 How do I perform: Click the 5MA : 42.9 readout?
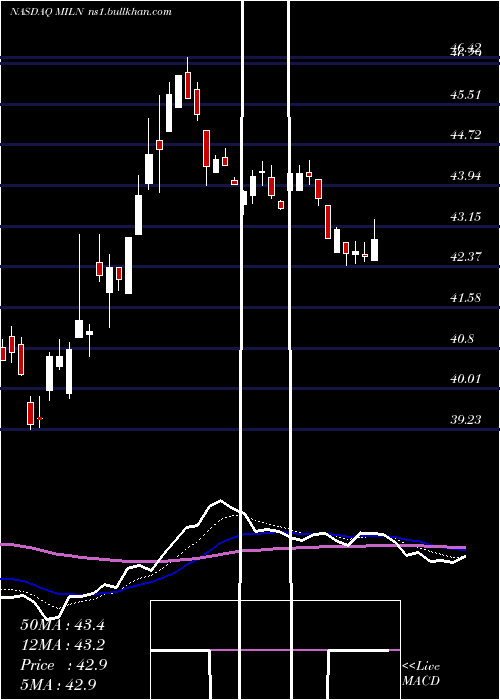tap(58, 685)
